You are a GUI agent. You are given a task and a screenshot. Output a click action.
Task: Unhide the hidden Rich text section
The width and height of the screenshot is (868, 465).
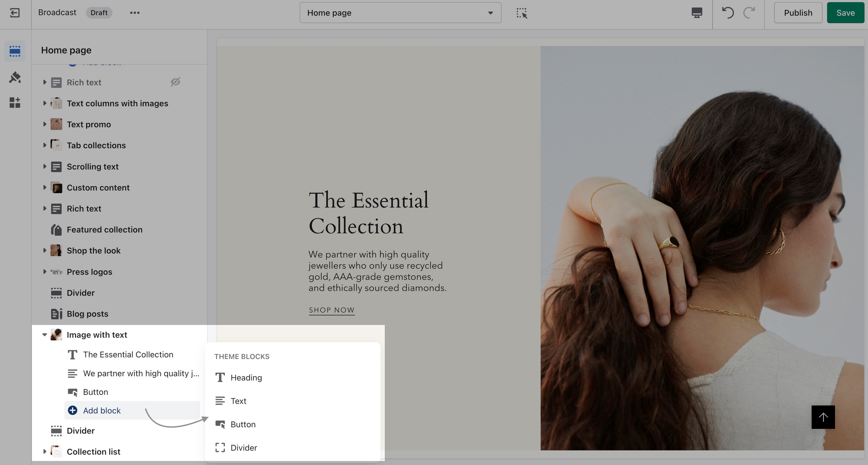tap(175, 82)
